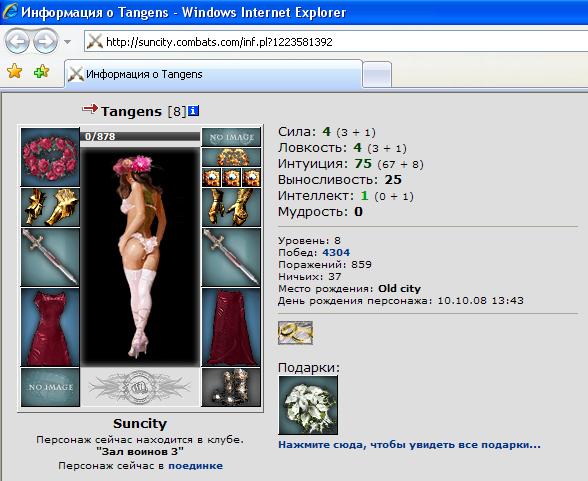Click the middle ring slot
Viewport: 588px width, 481px height.
tap(231, 177)
